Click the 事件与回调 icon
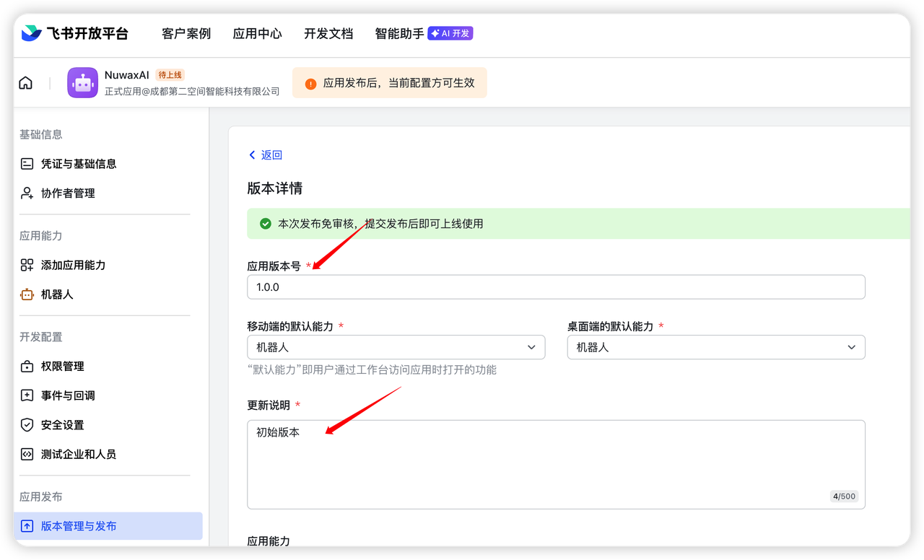 27,395
